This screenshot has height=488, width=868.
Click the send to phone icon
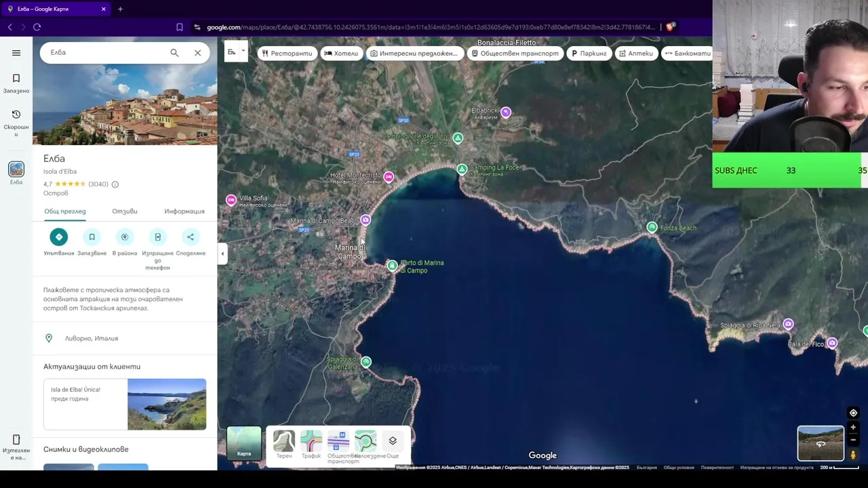tap(157, 237)
